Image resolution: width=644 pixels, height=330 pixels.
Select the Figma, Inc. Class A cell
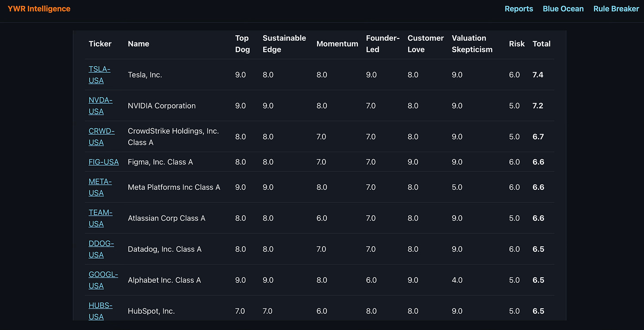click(x=160, y=162)
